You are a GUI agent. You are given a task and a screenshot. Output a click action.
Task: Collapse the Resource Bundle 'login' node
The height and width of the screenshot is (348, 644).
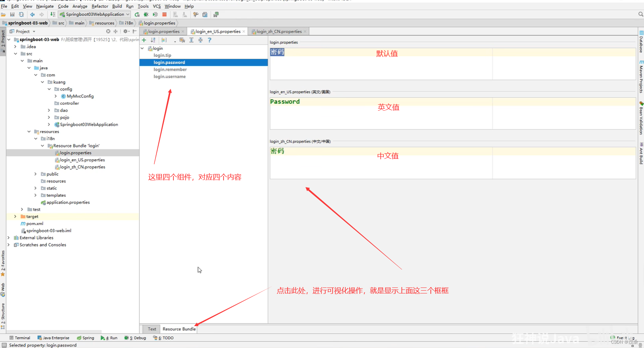pos(43,146)
